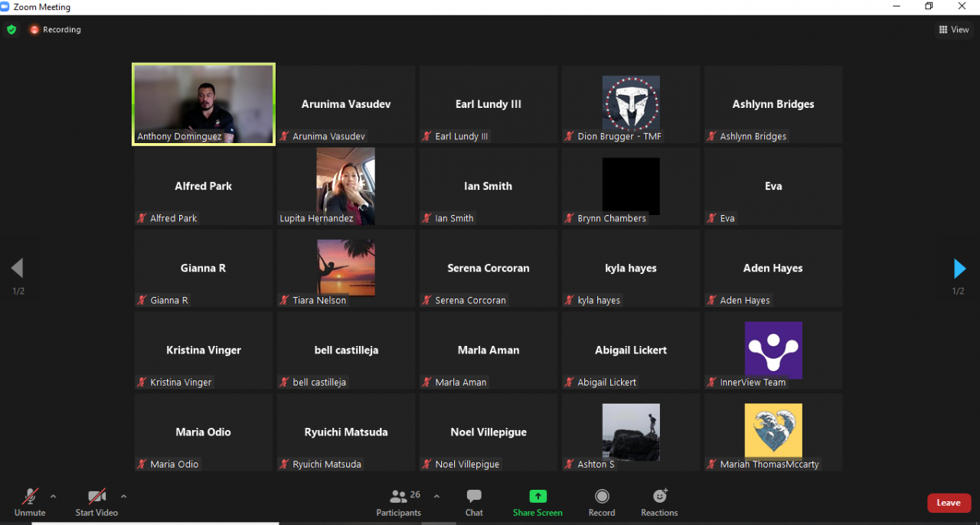Click the Record button
This screenshot has width=980, height=525.
point(602,502)
